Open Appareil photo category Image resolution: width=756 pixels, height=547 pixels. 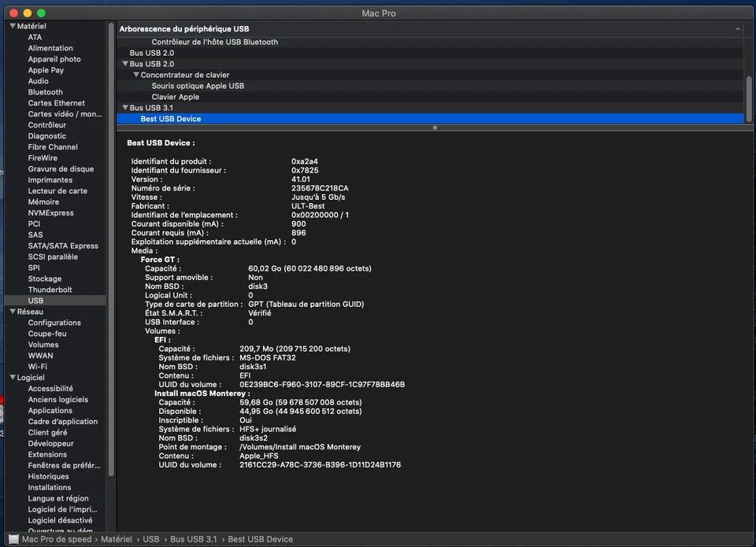pyautogui.click(x=54, y=59)
